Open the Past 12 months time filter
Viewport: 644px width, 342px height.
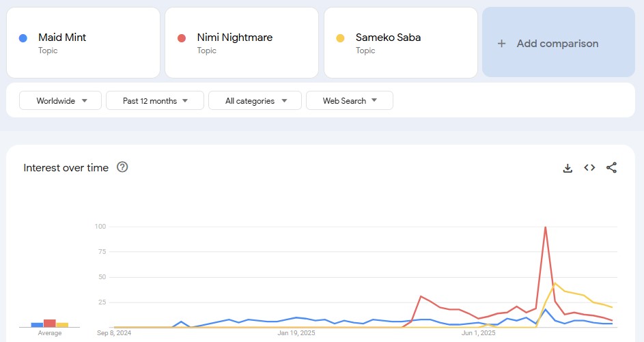point(155,101)
